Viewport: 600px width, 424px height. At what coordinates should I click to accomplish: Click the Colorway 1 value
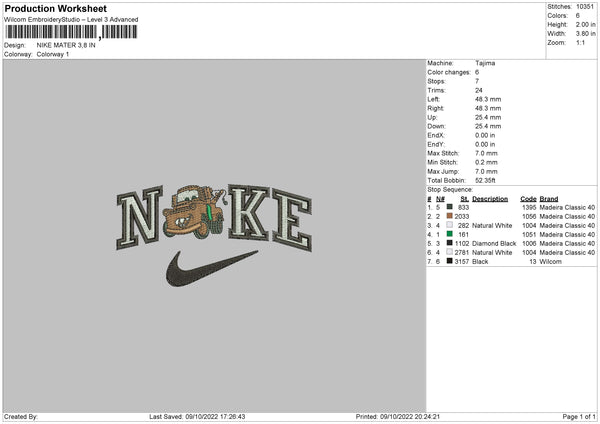(x=53, y=54)
